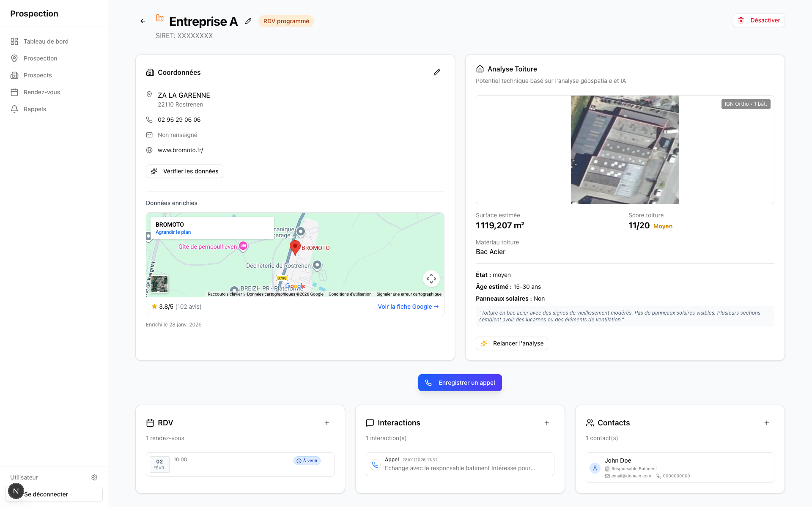Open user settings gear icon
The height and width of the screenshot is (507, 812).
[94, 477]
